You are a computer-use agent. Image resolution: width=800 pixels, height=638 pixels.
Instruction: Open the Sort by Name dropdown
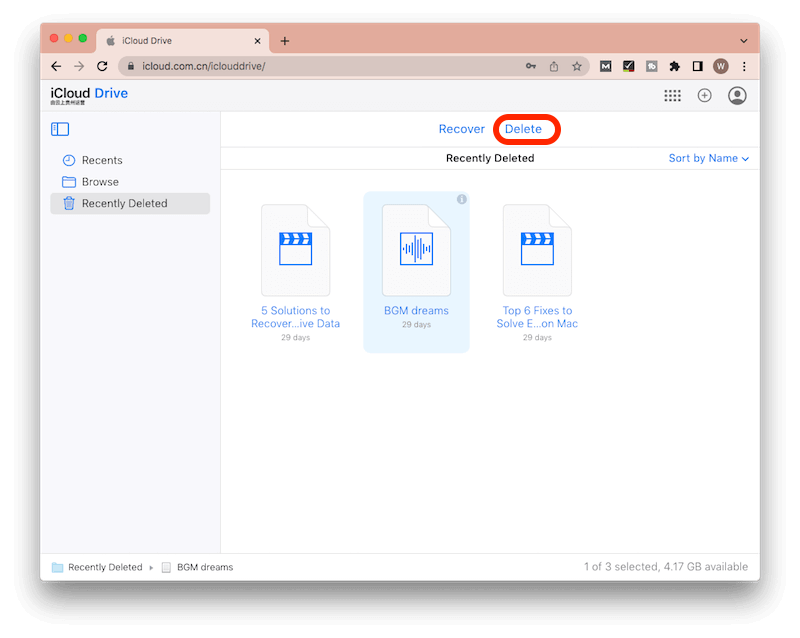(708, 158)
